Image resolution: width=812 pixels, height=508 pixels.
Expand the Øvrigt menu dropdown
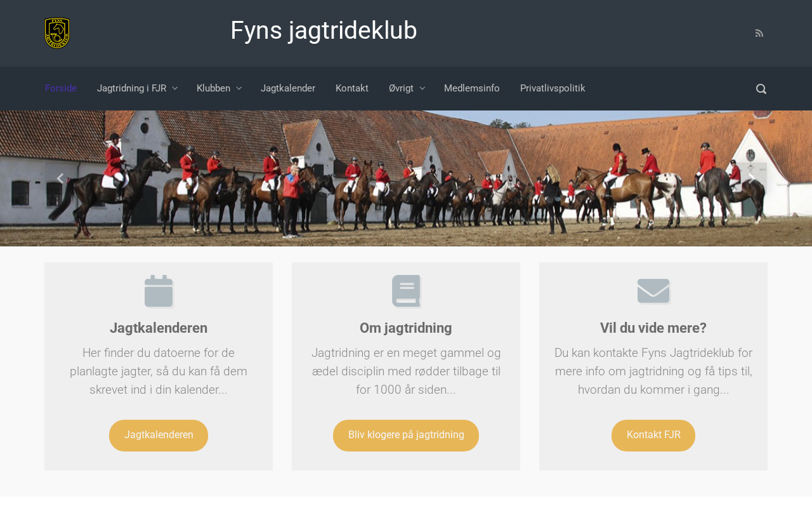407,88
